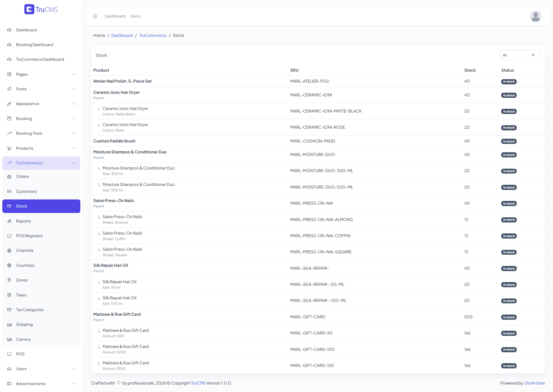The image size is (553, 392).
Task: Click the Customers people icon
Action: pos(9,191)
